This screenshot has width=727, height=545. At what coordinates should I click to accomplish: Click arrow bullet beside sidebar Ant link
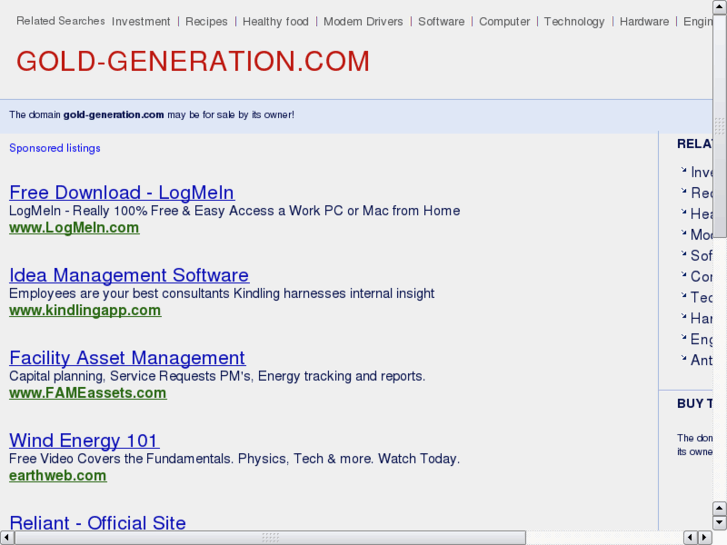[x=683, y=358]
